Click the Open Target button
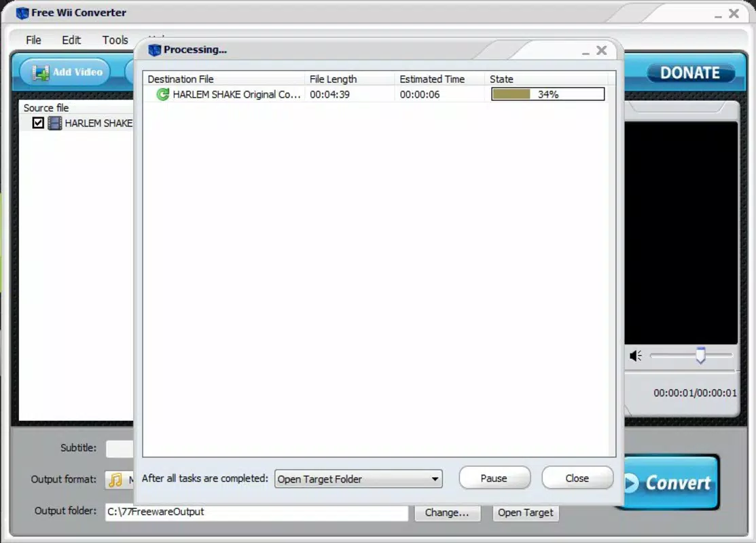This screenshot has width=756, height=543. (526, 512)
